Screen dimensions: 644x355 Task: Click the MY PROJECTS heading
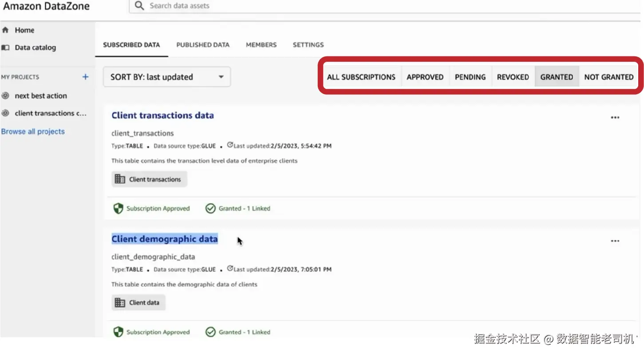(20, 77)
